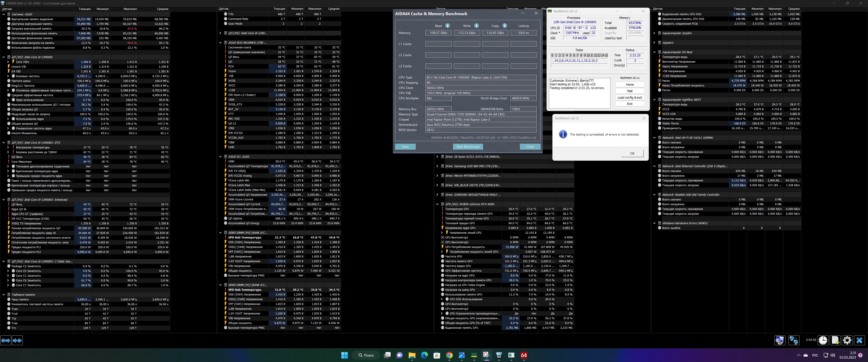Click the collapse columns arrows icon bottom-left
The image size is (868, 362).
[17, 341]
